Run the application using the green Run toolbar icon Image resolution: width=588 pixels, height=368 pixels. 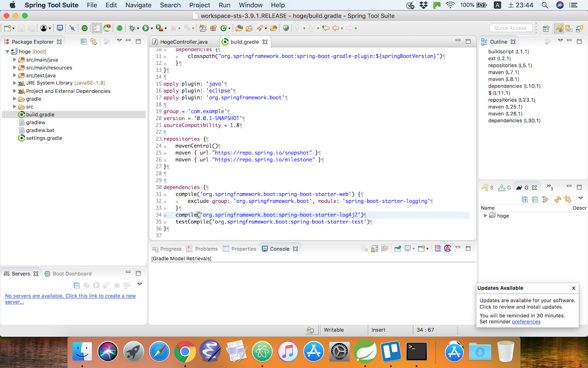[x=146, y=28]
